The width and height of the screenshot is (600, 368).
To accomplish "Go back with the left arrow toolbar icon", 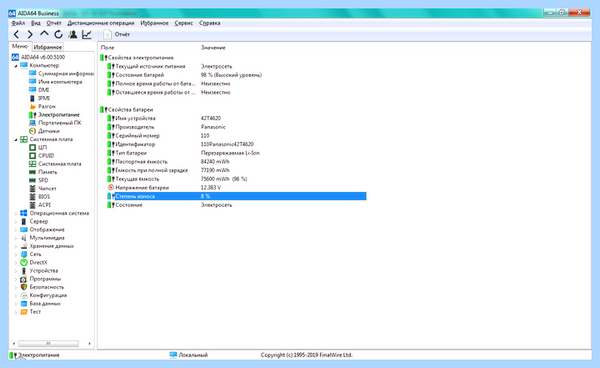I will (16, 34).
